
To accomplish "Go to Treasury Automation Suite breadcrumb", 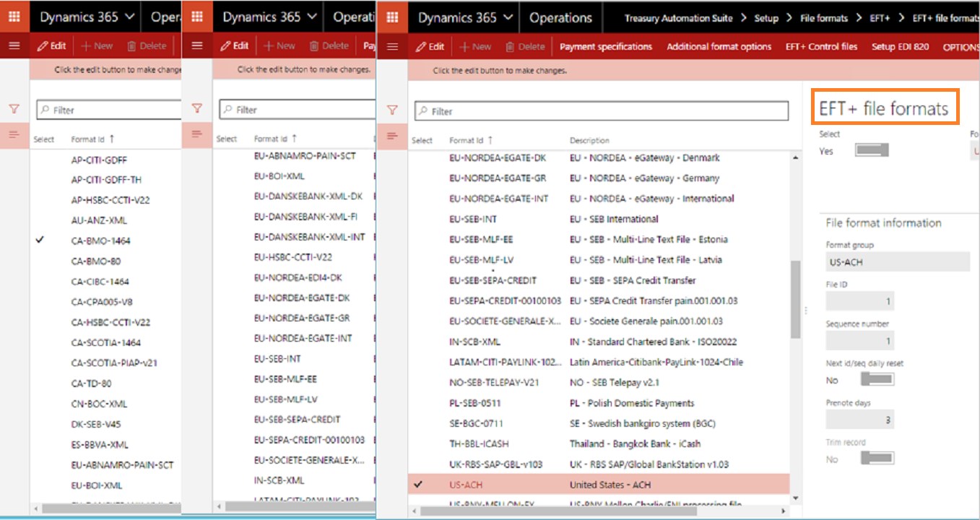I will 678,18.
